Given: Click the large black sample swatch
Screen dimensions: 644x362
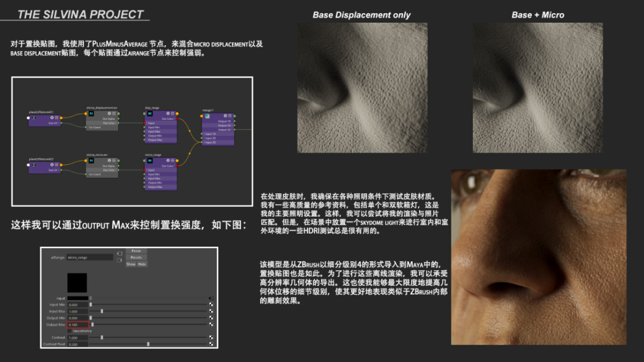Looking at the screenshot, I should pos(77,283).
